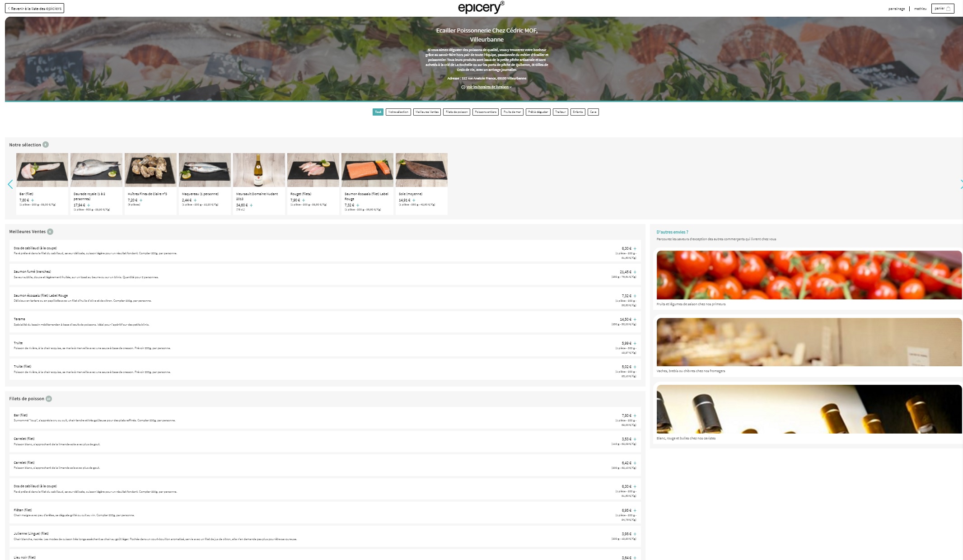Click 'Truite (filet)' product name
Image resolution: width=963 pixels, height=560 pixels.
coord(23,367)
